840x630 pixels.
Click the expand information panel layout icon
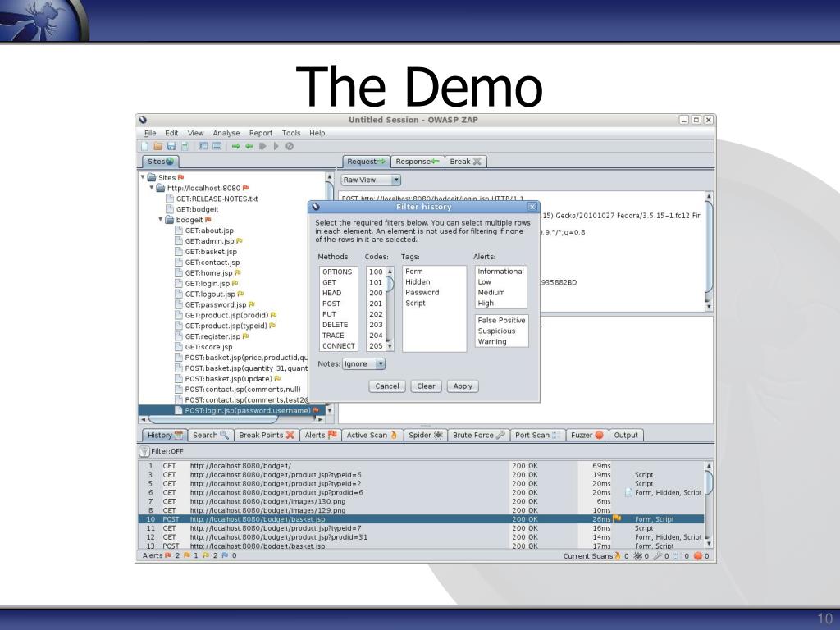point(217,146)
